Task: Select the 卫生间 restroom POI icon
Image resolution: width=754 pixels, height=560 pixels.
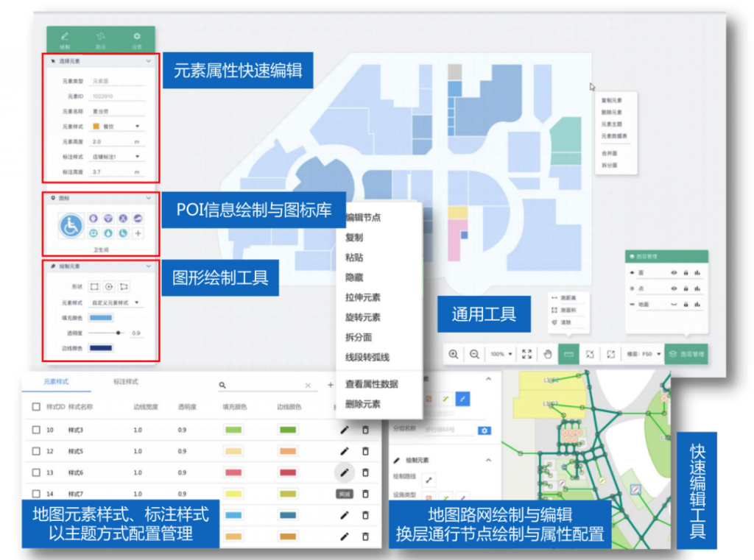Action: (71, 226)
